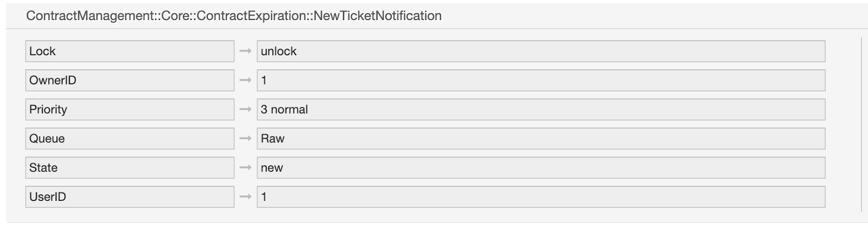Edit the "Raw" queue value field

[x=541, y=139]
